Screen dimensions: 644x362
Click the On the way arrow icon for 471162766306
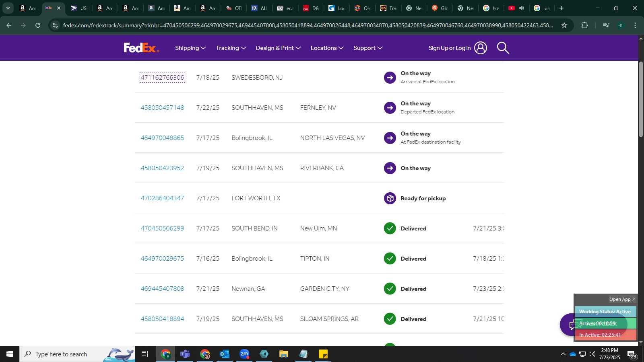click(x=390, y=78)
